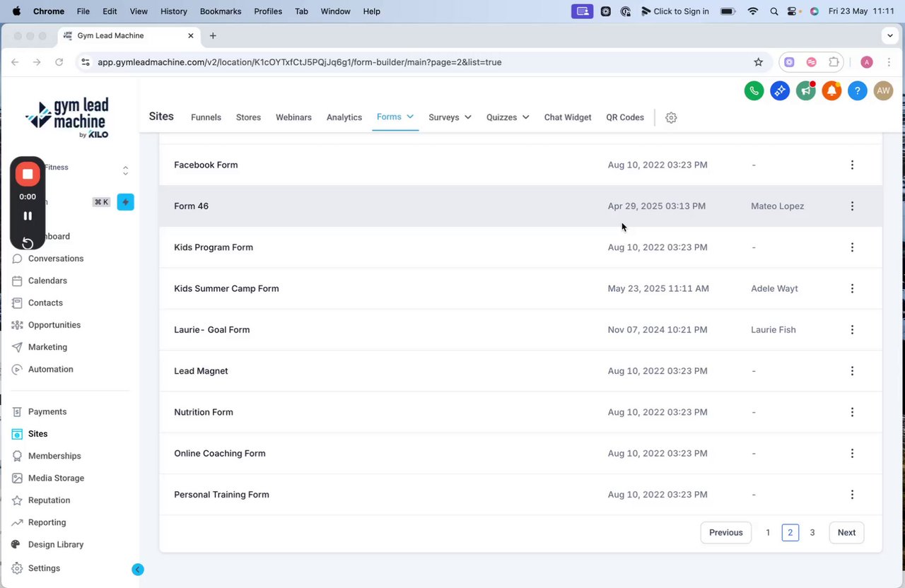Viewport: 905px width, 588px height.
Task: Pause the screen recording
Action: pyautogui.click(x=28, y=216)
